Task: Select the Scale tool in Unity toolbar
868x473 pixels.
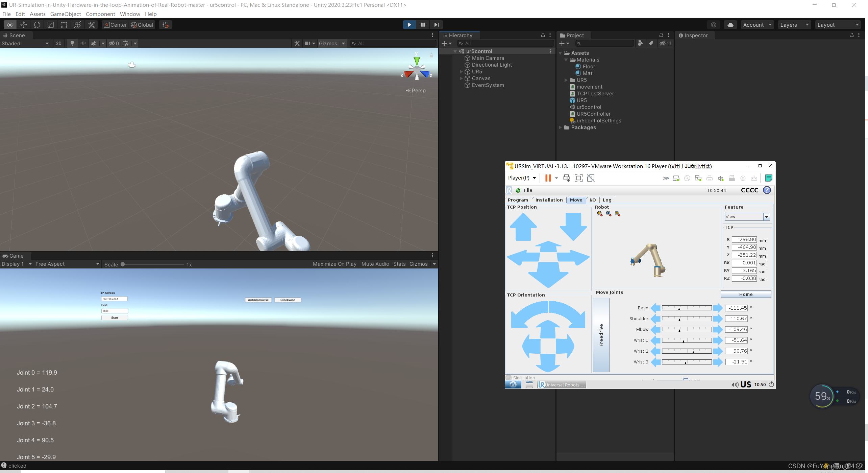Action: tap(50, 25)
